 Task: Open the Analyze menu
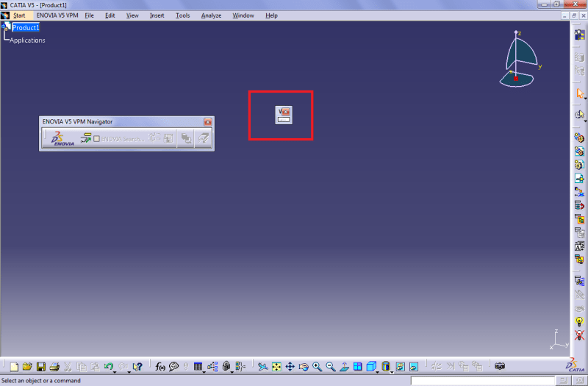[x=211, y=15]
